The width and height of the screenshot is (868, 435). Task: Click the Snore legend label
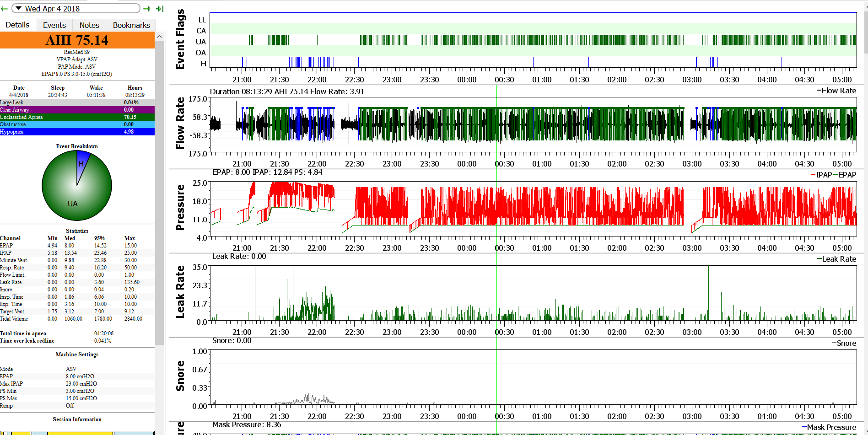(844, 343)
